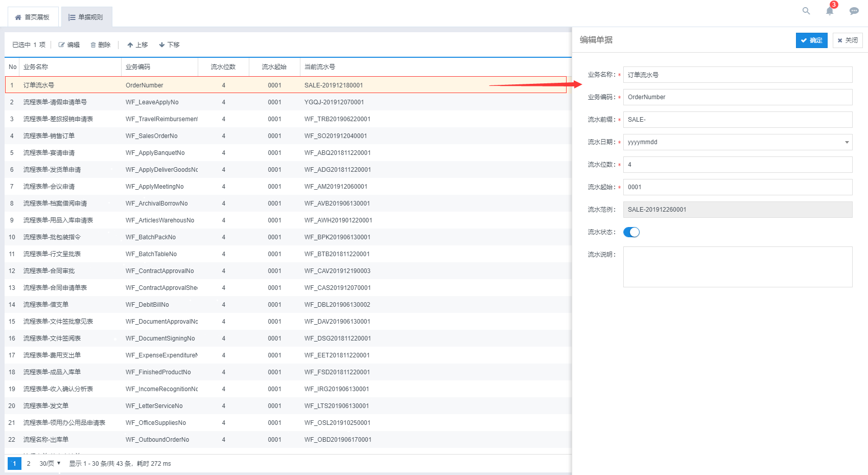Screen dimensions: 868x475
Task: Click the 业务名称 input field 订单流水号
Action: coord(737,75)
